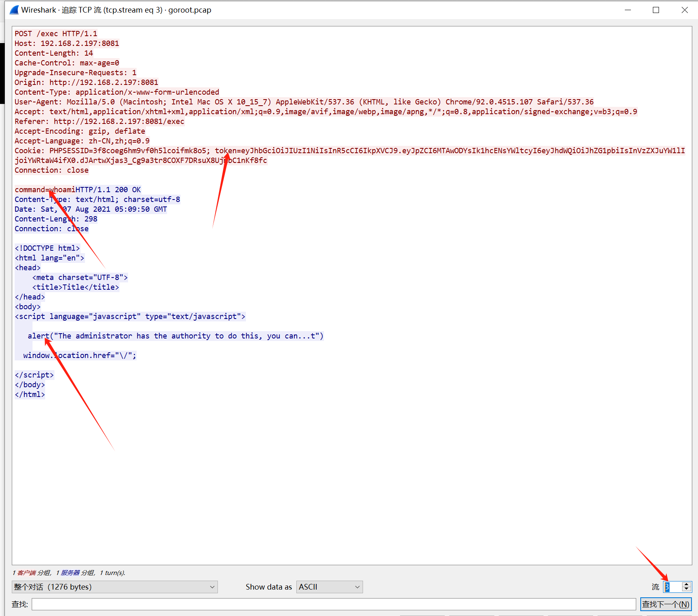Click the packet summary status line (1 客户端 分组)
Screen dimensions: 698x616
(69, 573)
